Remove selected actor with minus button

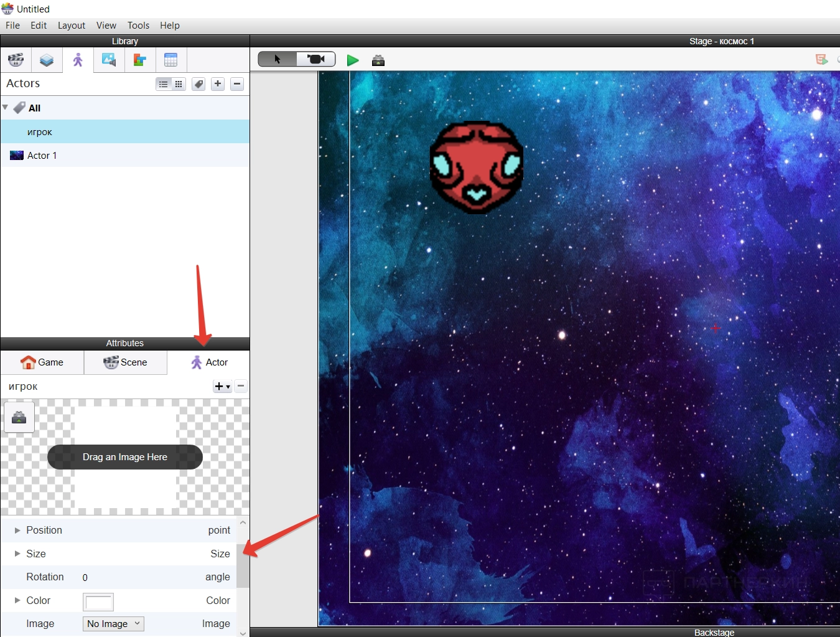[237, 84]
